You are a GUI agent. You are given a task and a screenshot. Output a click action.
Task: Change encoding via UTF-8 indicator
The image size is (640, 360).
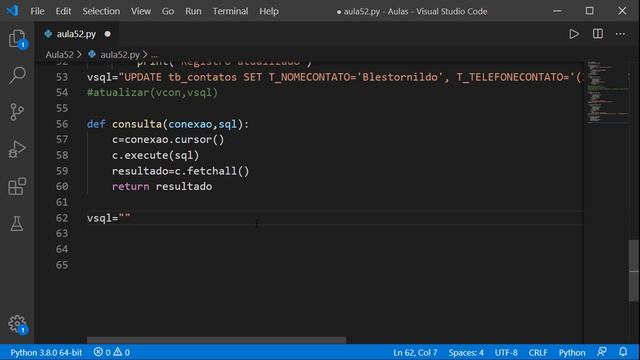pyautogui.click(x=506, y=352)
